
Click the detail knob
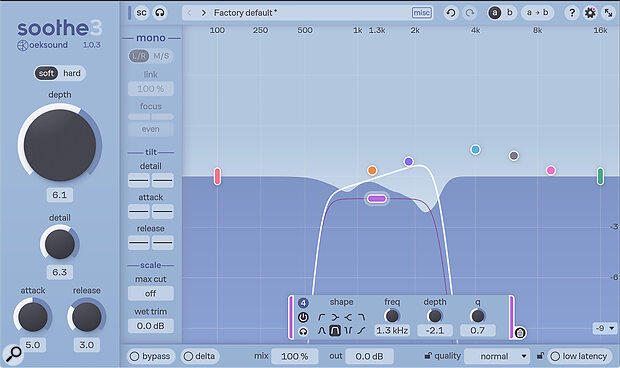[60, 244]
